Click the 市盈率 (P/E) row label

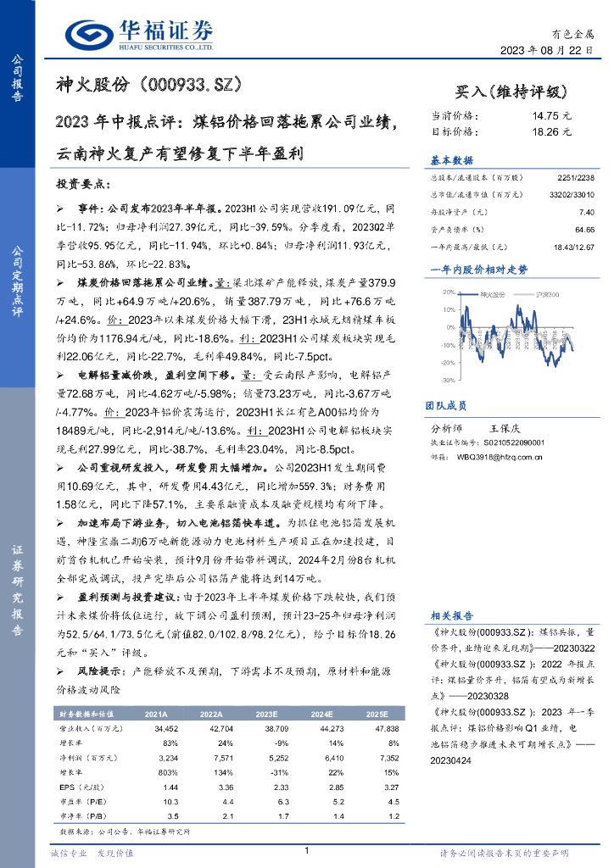(83, 802)
